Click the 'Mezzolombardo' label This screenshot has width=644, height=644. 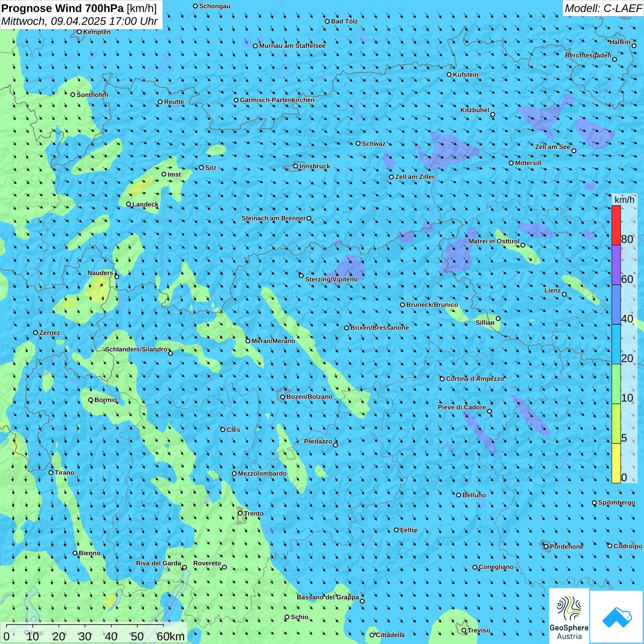(x=262, y=473)
